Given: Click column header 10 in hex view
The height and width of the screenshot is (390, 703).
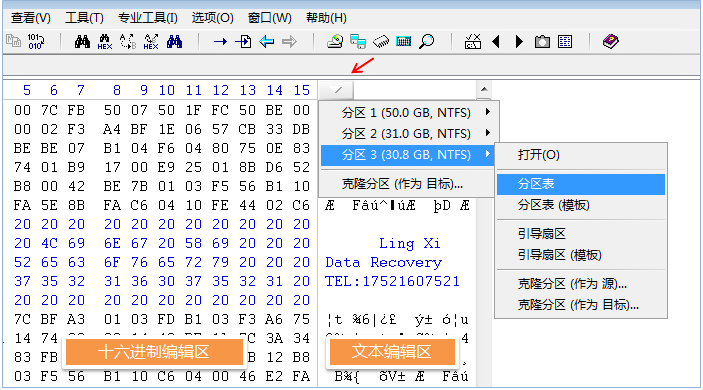Looking at the screenshot, I should tap(167, 90).
